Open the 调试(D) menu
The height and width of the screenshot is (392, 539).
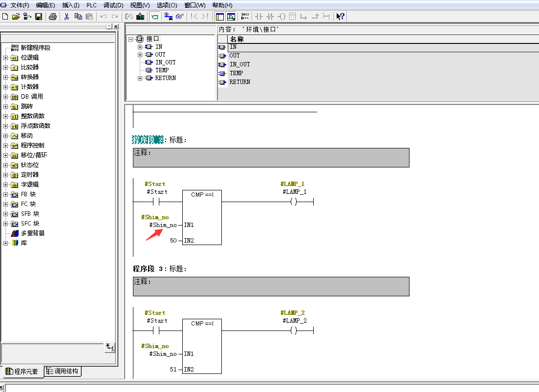(113, 5)
